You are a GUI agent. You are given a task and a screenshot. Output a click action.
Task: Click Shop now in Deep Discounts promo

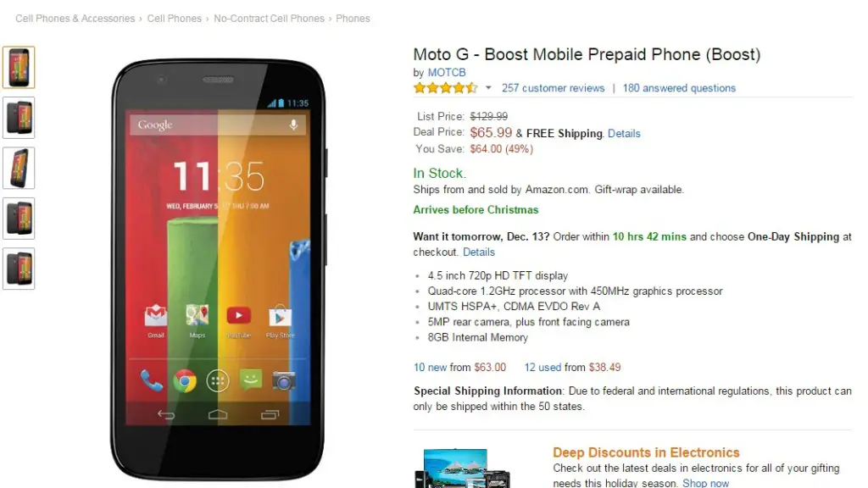(x=705, y=482)
